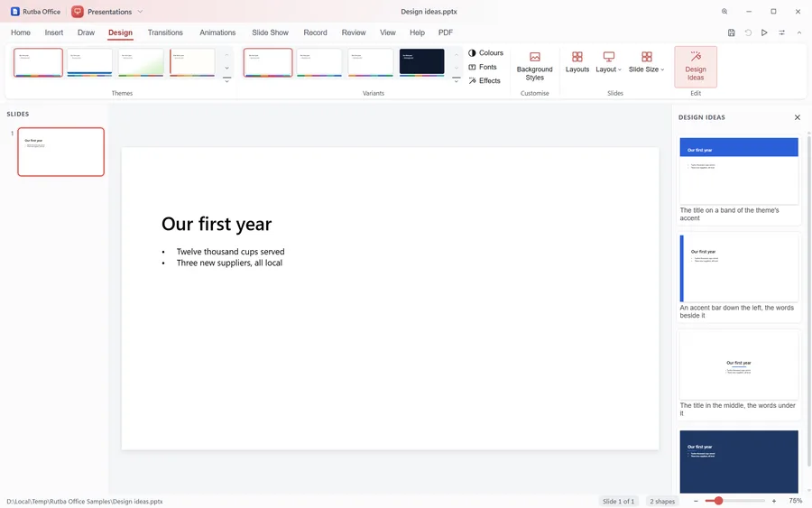Zoom in with the plus button

(774, 502)
